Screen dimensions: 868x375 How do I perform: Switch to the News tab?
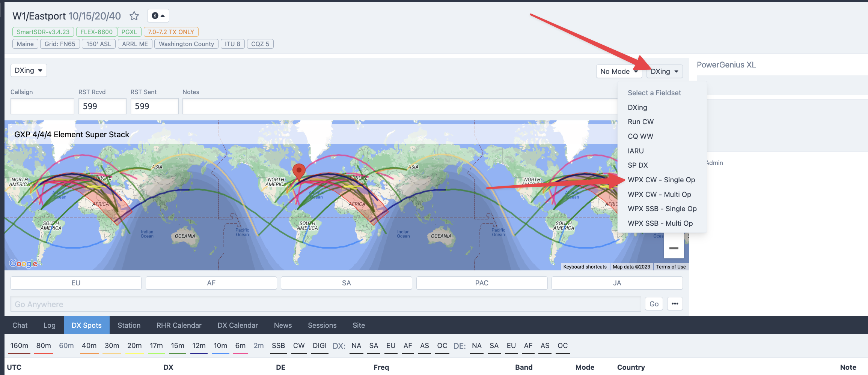[283, 325]
